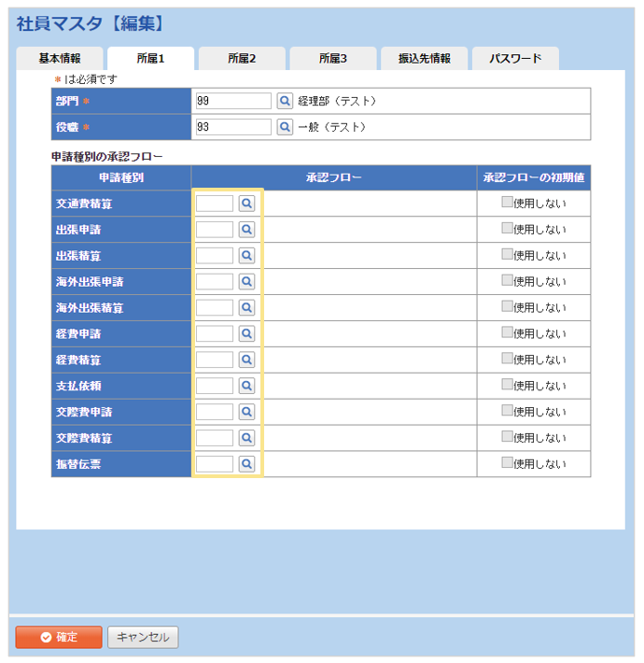Open approval flow lookup for 振替伝票
This screenshot has width=644, height=663.
246,463
